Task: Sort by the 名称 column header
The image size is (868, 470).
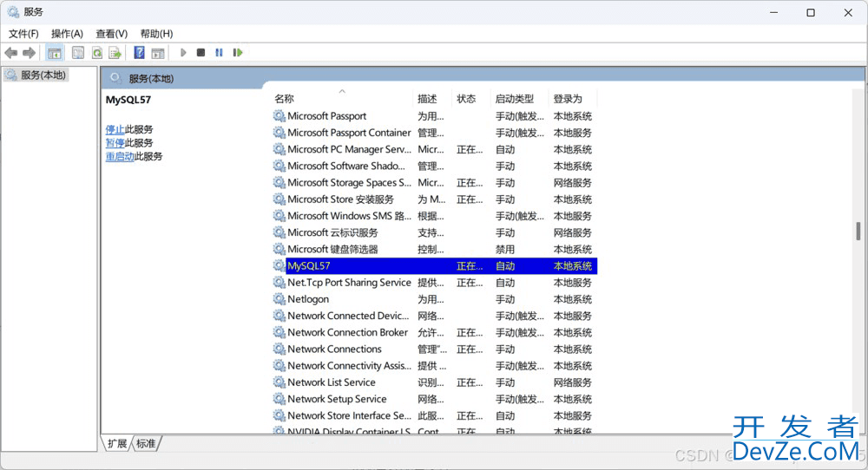Action: tap(284, 99)
